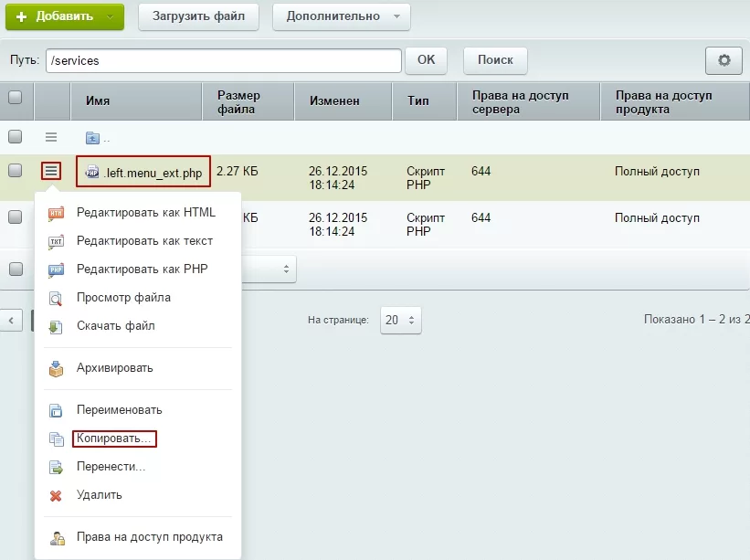This screenshot has height=560, width=750.
Task: Expand the Добавить dropdown arrow
Action: (x=110, y=16)
